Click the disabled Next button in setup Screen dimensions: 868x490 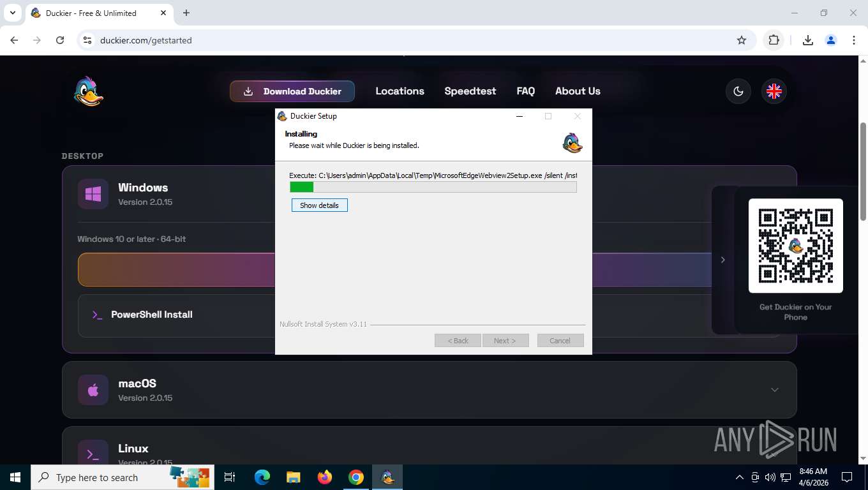coord(505,341)
